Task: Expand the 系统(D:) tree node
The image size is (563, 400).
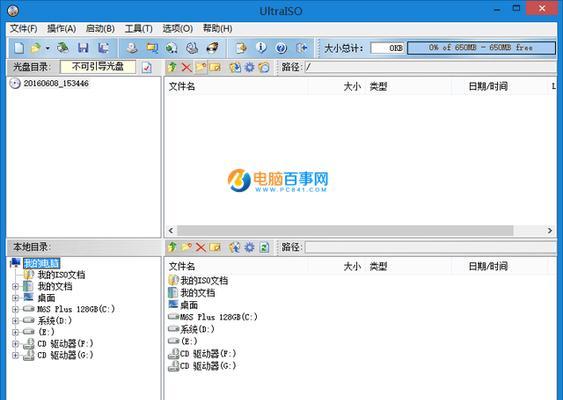Action: click(15, 321)
